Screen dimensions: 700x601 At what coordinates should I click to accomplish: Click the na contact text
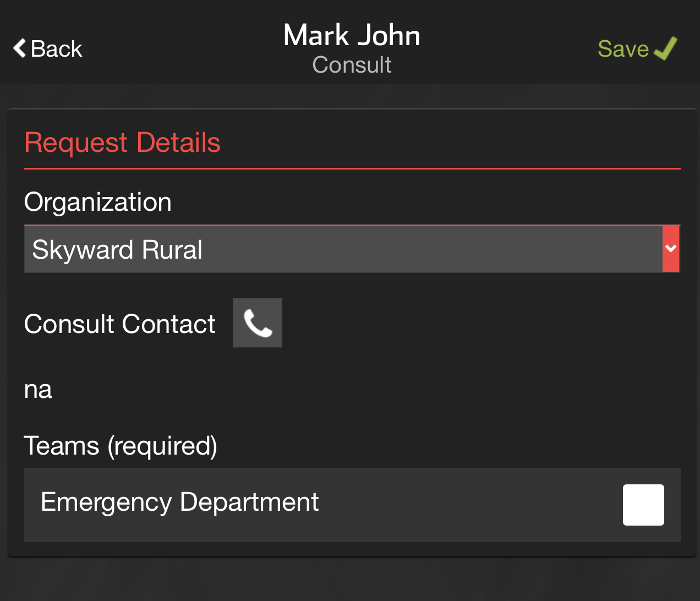[38, 390]
